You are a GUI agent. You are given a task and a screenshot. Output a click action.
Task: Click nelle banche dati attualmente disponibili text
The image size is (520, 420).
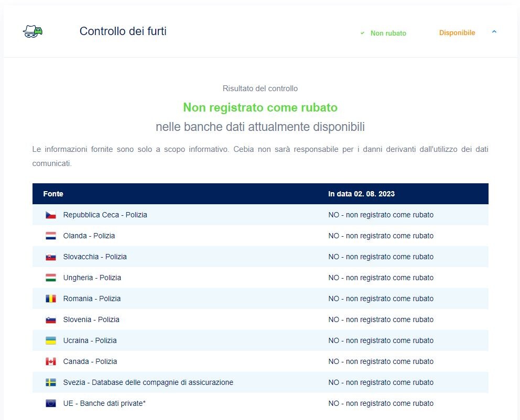pos(261,127)
